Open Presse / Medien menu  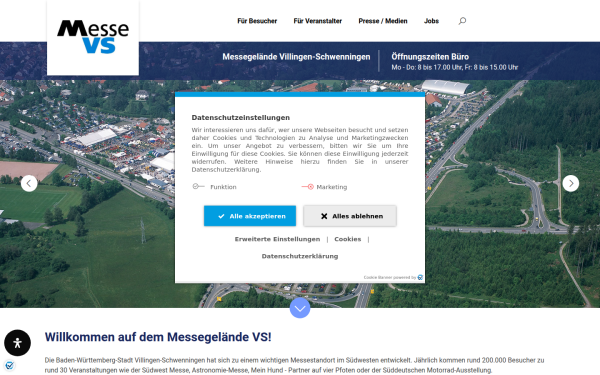coord(383,21)
